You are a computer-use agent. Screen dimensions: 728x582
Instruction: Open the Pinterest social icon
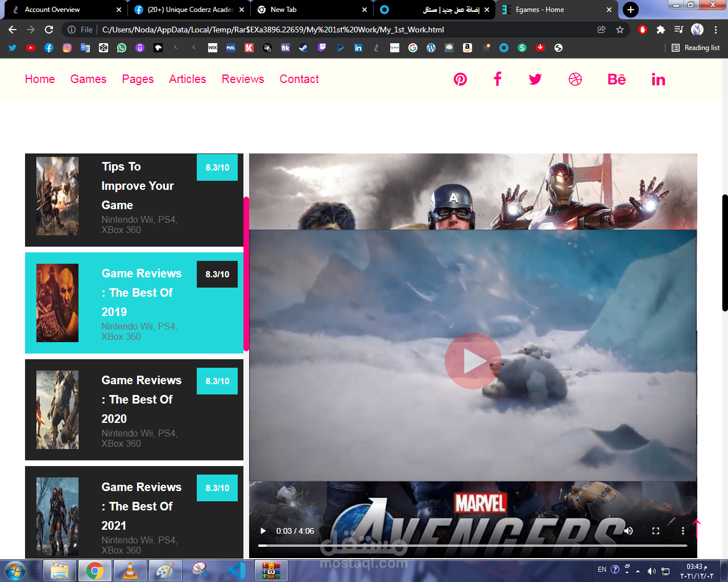click(x=460, y=79)
